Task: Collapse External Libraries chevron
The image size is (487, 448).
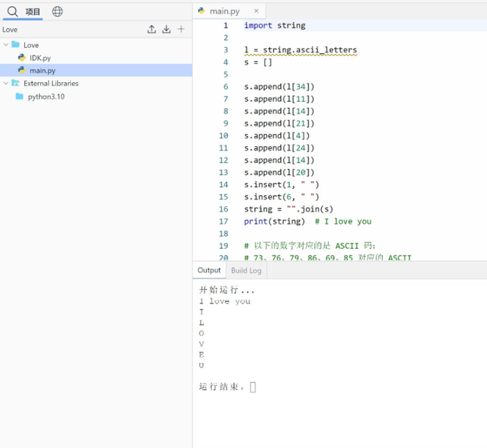Action: coord(5,83)
